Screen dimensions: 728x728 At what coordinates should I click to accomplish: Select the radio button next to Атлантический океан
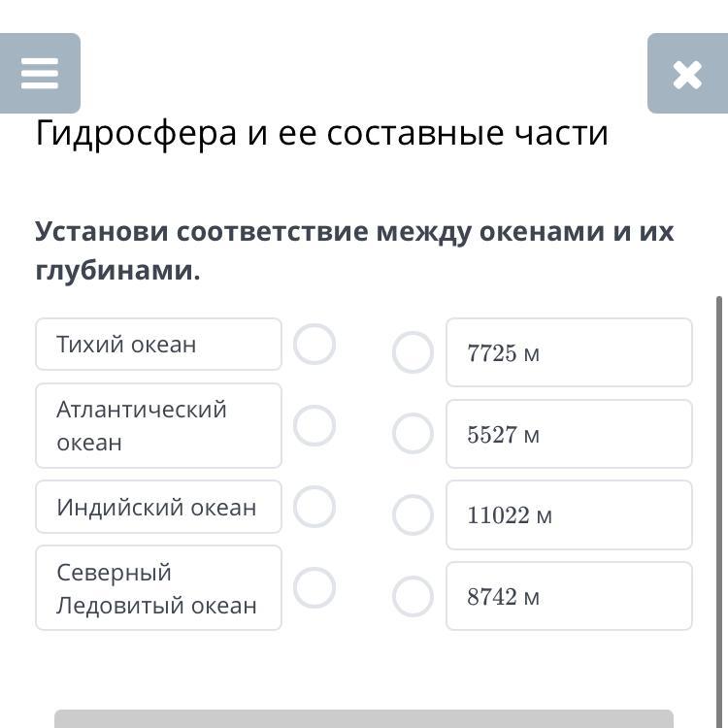(314, 425)
